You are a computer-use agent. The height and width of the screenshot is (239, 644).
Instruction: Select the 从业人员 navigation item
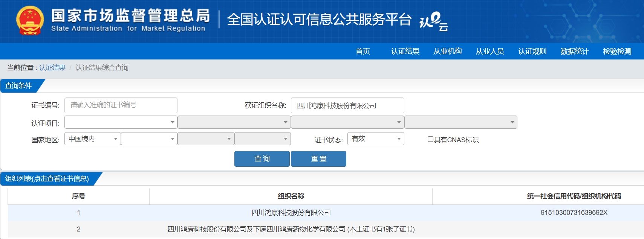pyautogui.click(x=490, y=51)
